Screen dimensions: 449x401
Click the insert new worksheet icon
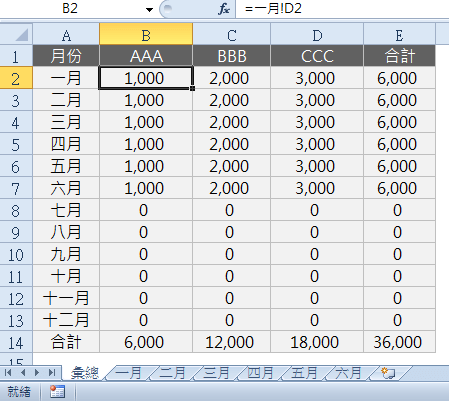(388, 373)
